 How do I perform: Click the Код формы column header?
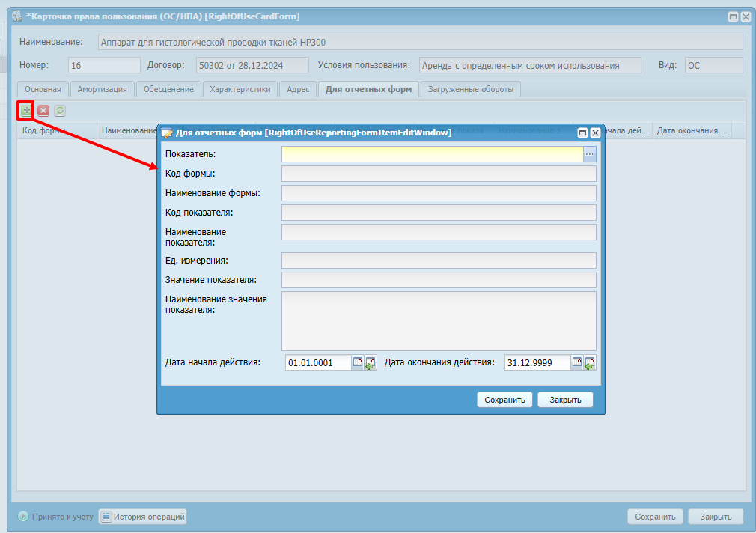point(56,130)
